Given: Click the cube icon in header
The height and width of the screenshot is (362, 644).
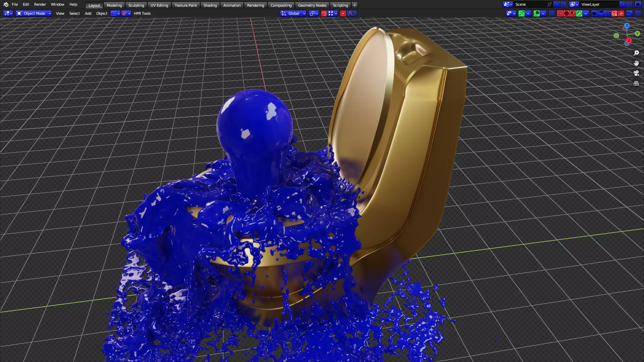Looking at the screenshot, I should [607, 13].
